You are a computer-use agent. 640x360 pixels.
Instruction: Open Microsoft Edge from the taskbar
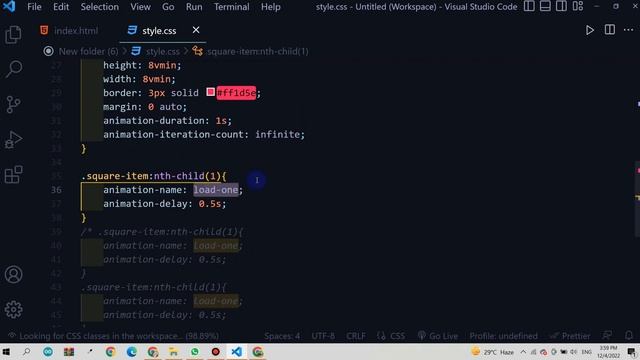[131, 351]
